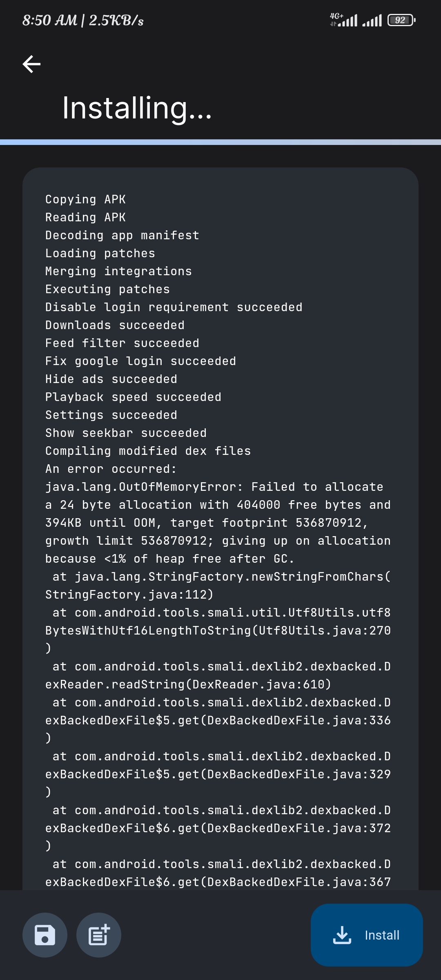Select the 'Playback speed succeeded' message
Viewport: 441px width, 980px height.
[134, 396]
